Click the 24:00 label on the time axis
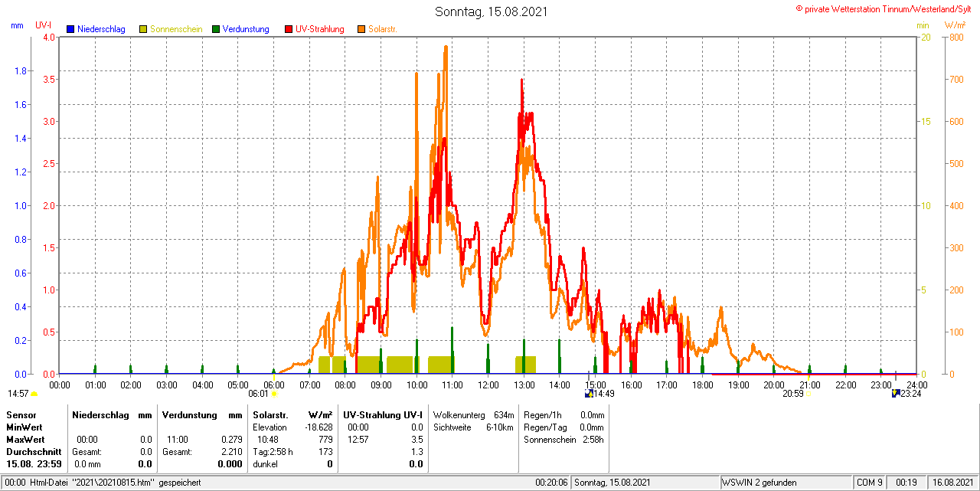Viewport: 980px width, 491px height. tap(916, 385)
